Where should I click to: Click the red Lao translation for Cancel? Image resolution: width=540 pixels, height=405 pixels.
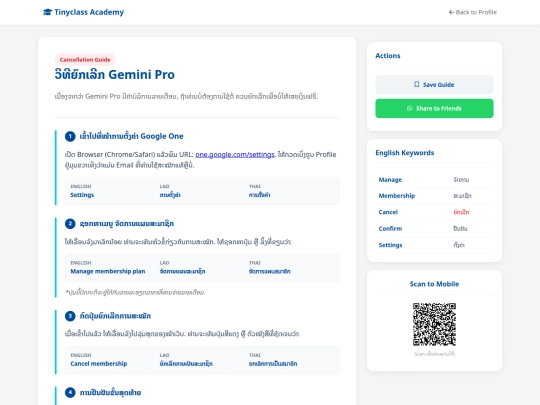(461, 212)
